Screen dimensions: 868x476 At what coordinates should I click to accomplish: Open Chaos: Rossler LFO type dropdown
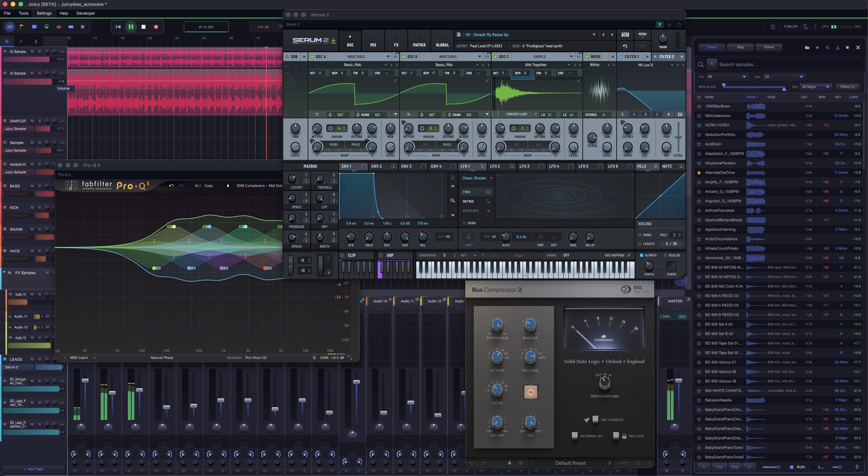click(477, 178)
